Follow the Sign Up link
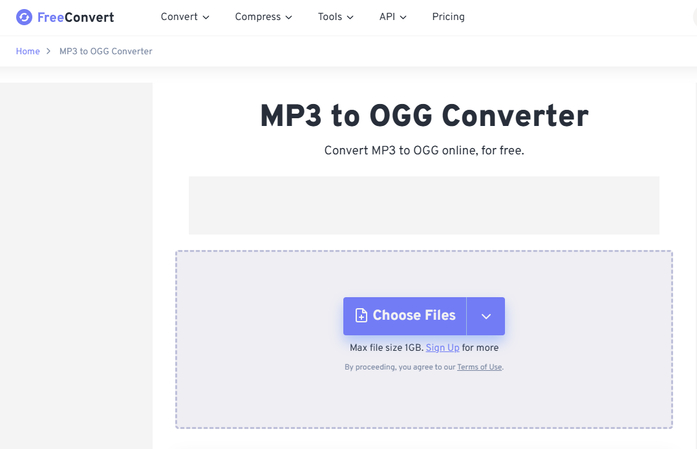This screenshot has height=449, width=697. [x=442, y=348]
